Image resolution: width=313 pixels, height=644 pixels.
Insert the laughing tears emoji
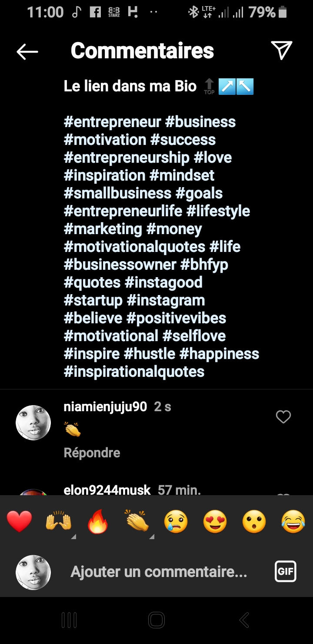293,522
